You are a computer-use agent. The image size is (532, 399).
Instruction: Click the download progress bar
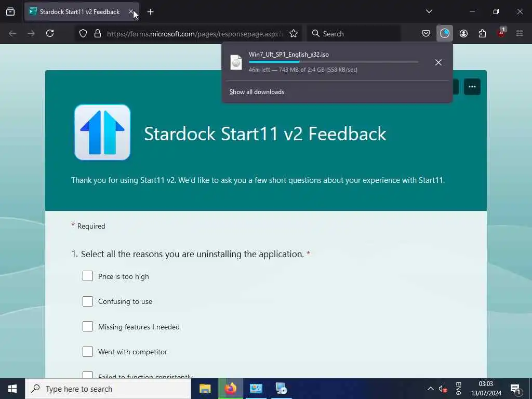click(334, 62)
